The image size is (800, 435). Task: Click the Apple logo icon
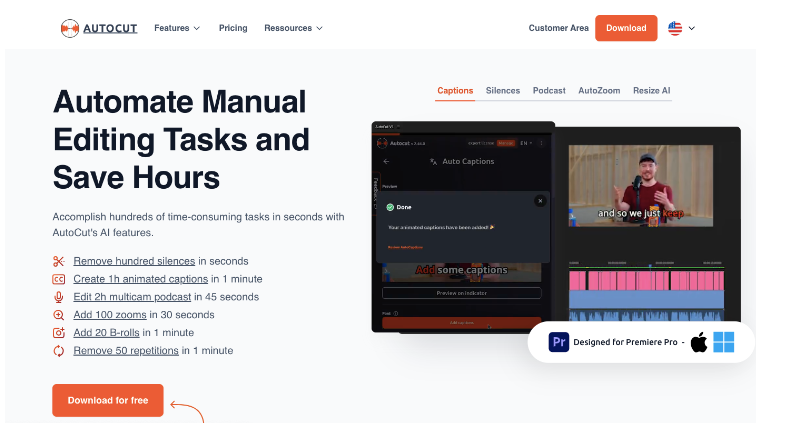pos(698,342)
